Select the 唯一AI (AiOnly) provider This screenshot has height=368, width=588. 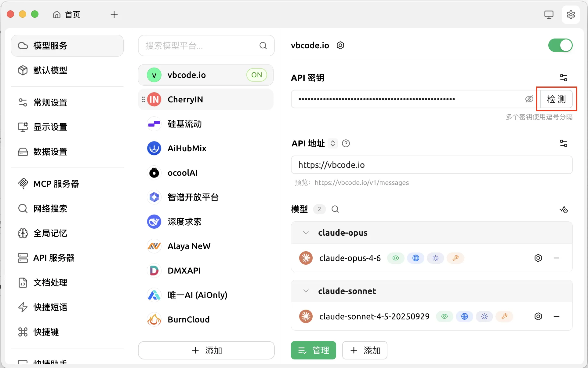(205, 295)
